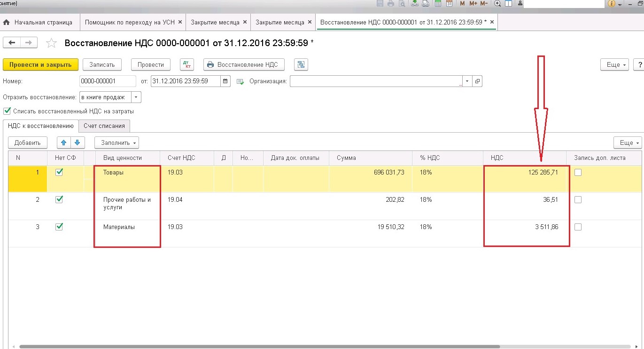Switch to Помощник по переходу на УСН tab
Image resolution: width=644 pixels, height=349 pixels.
click(133, 22)
